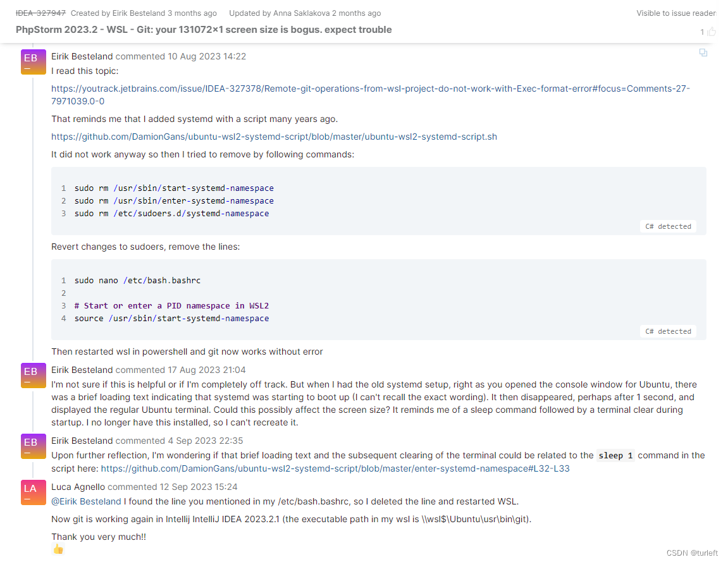This screenshot has width=728, height=562.
Task: Open Luca Agnello's LA avatar
Action: tap(34, 492)
